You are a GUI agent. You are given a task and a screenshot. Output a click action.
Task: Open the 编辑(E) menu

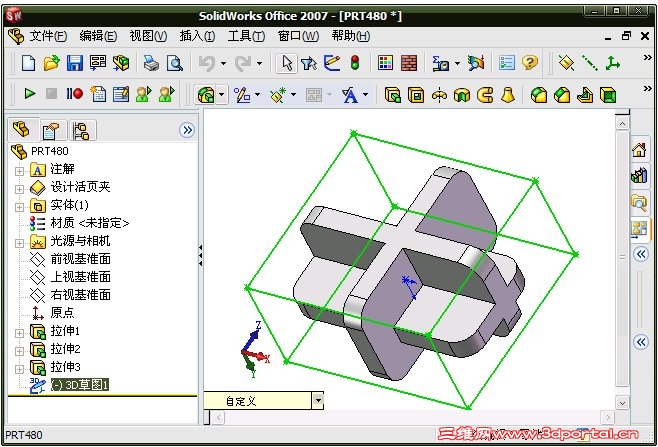point(98,36)
